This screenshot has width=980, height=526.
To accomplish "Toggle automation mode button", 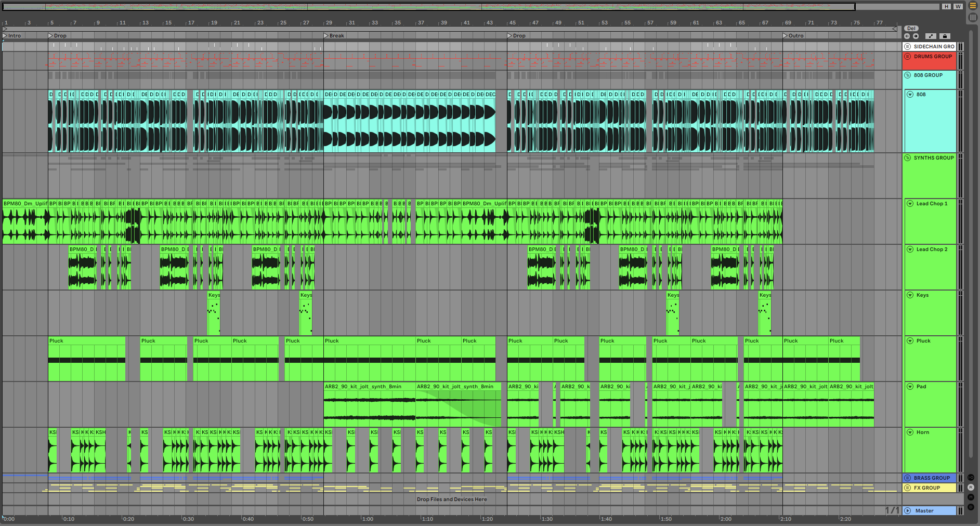I will pos(931,36).
